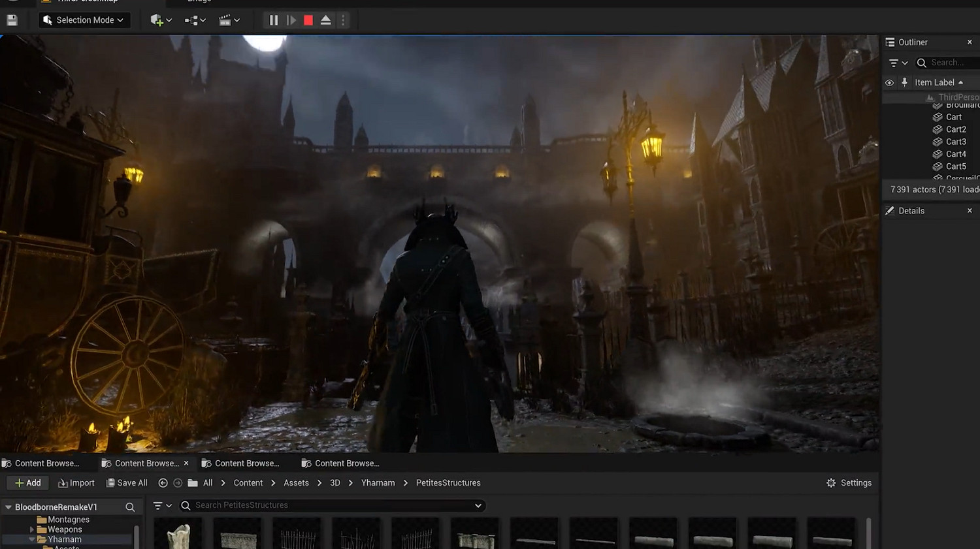Viewport: 980px width, 549px height.
Task: Stop the running play session
Action: (x=308, y=20)
